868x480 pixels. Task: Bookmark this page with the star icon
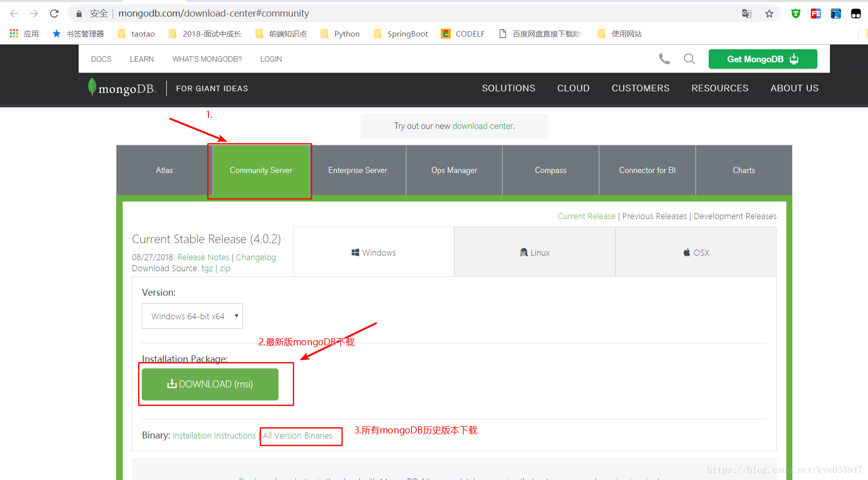[x=769, y=14]
